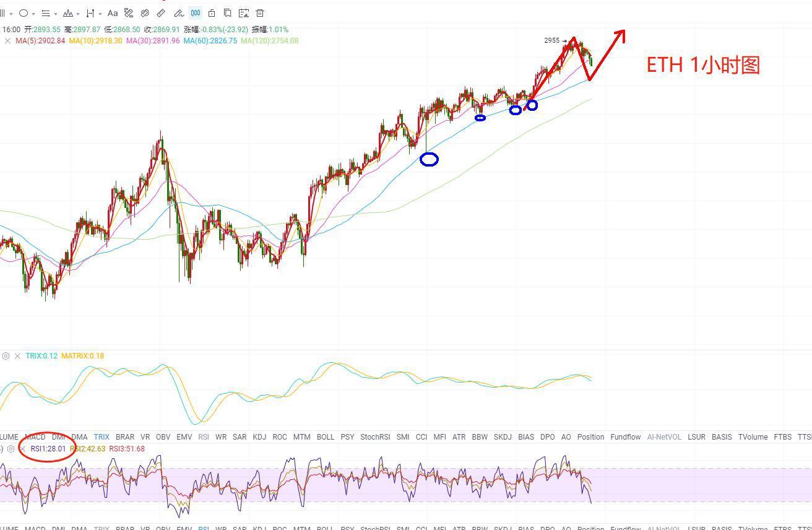This screenshot has height=530, width=812.
Task: Click the horizontal parallel lines tool icon
Action: [45, 13]
